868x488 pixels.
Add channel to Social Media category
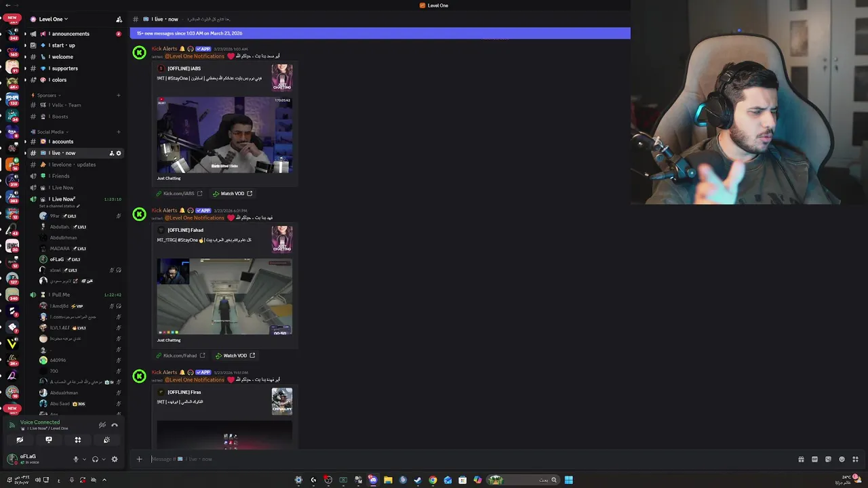point(119,132)
